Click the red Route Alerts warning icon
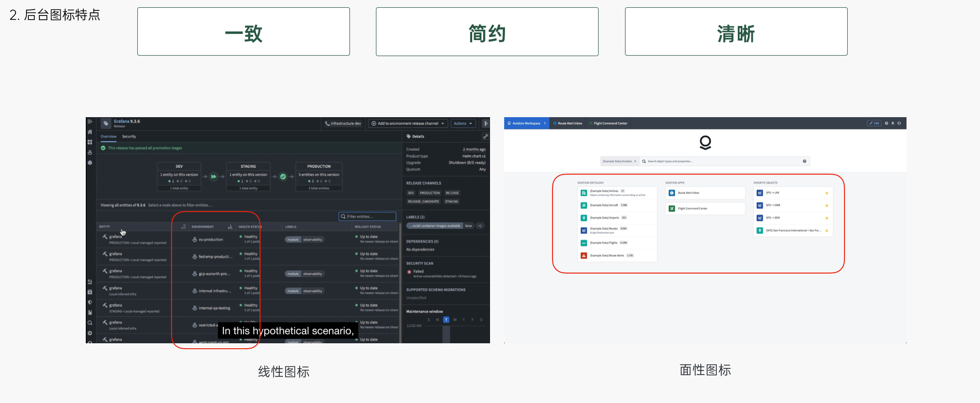Screen dimensions: 980x403 click(584, 256)
